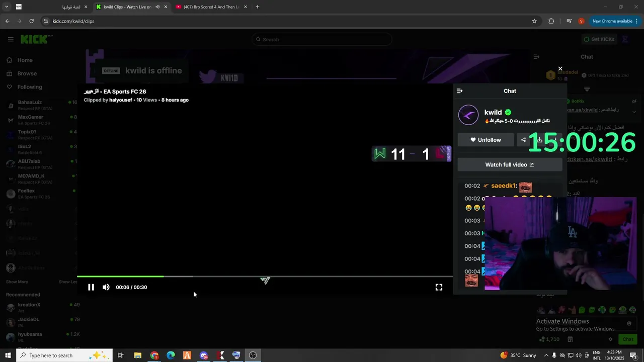
Task: Open tab search dropdown arrow
Action: pos(7,7)
